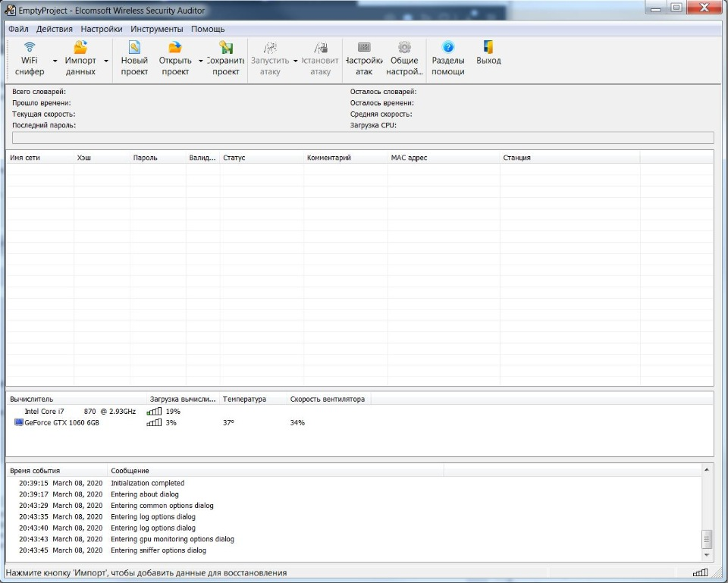Click the GeForce load bars icon

click(154, 422)
